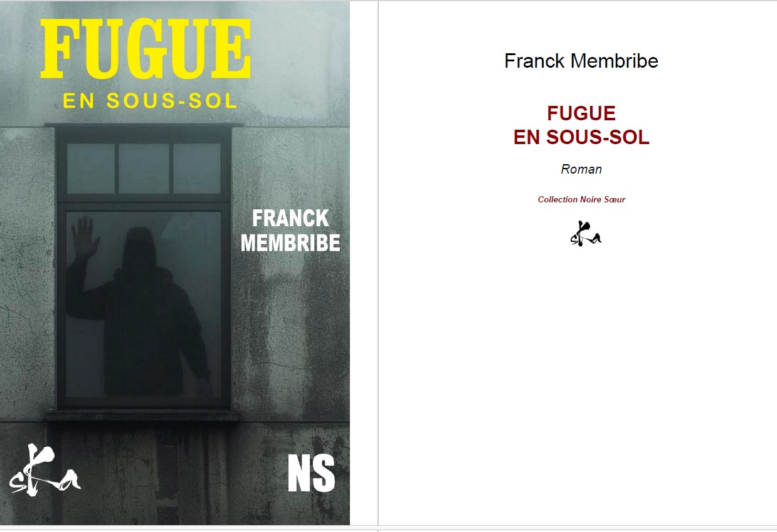
Task: Click the yellow EN SOUS-SOL subtitle on cover
Action: click(151, 100)
